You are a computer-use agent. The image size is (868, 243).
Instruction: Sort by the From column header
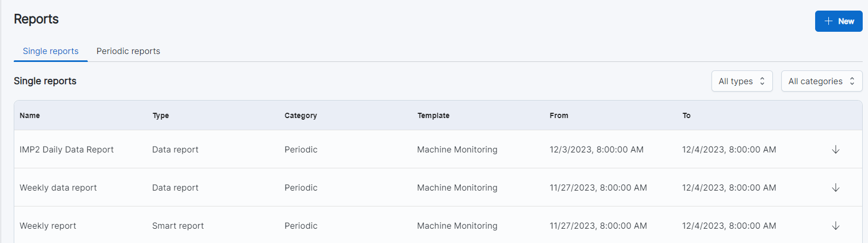pyautogui.click(x=559, y=115)
